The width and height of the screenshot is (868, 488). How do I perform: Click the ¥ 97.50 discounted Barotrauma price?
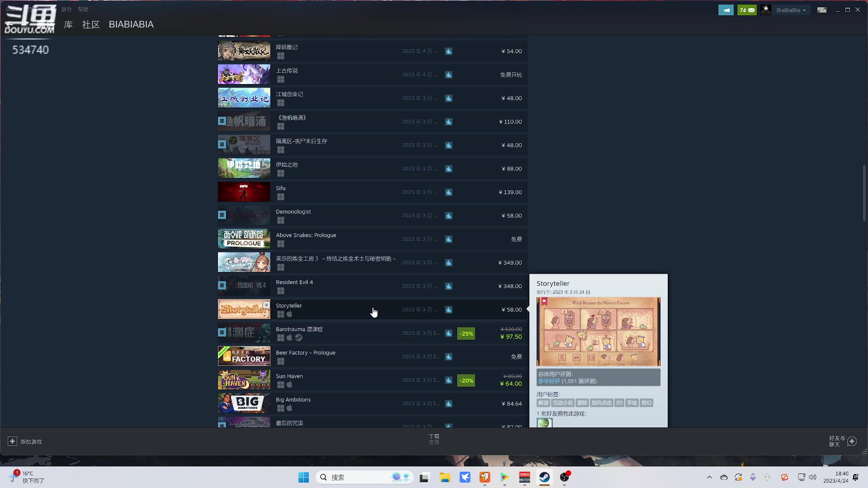tap(511, 337)
